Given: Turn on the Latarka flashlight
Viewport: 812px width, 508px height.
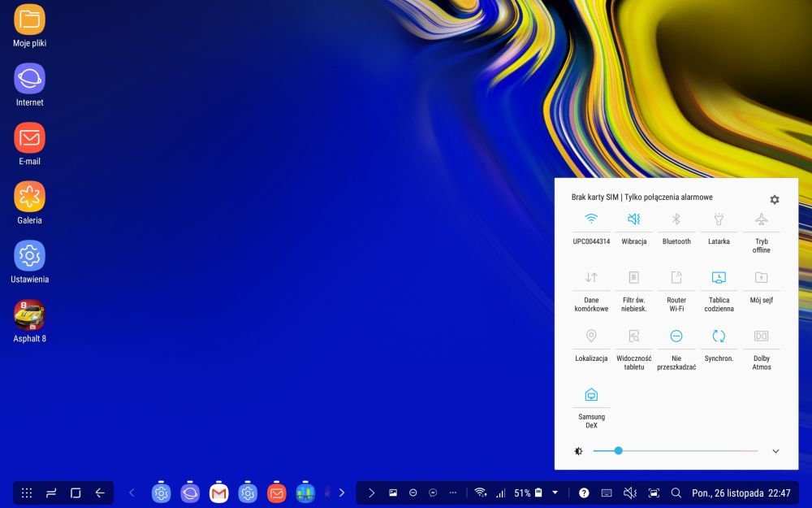Looking at the screenshot, I should [x=719, y=228].
